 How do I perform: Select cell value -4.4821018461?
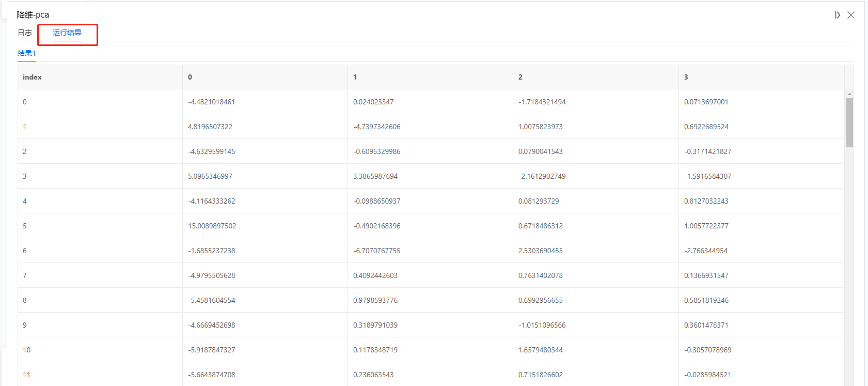[x=212, y=102]
